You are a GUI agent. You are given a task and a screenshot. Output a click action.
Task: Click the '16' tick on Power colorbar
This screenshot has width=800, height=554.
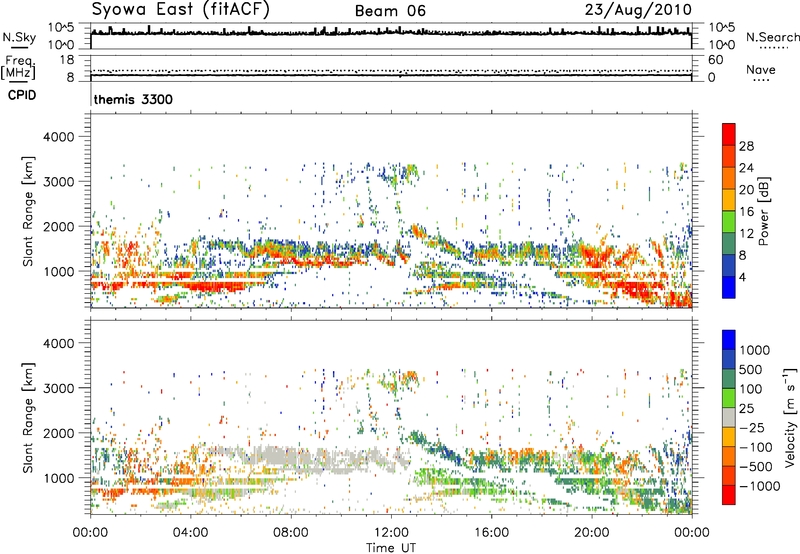746,212
